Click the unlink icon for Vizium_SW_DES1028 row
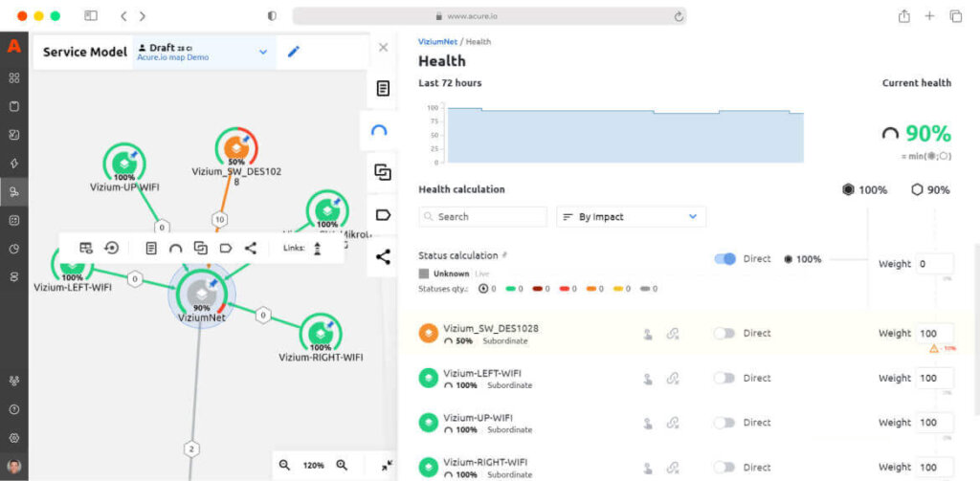 pos(673,334)
